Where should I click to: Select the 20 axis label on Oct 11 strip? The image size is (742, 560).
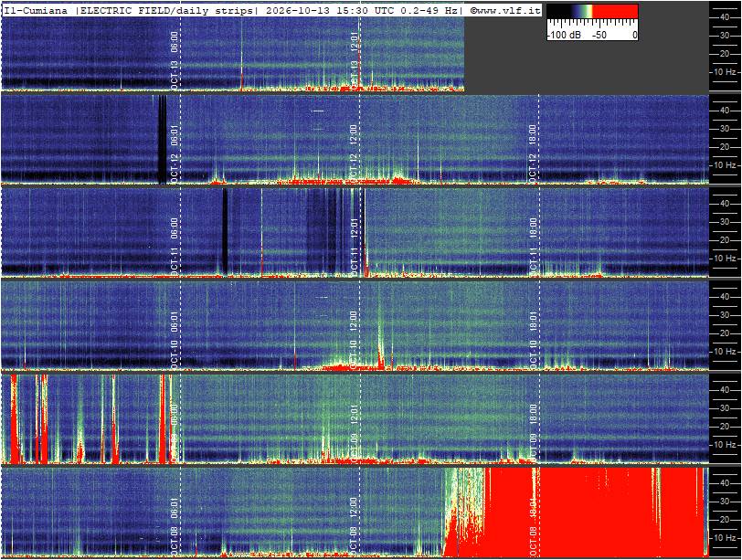(x=725, y=240)
